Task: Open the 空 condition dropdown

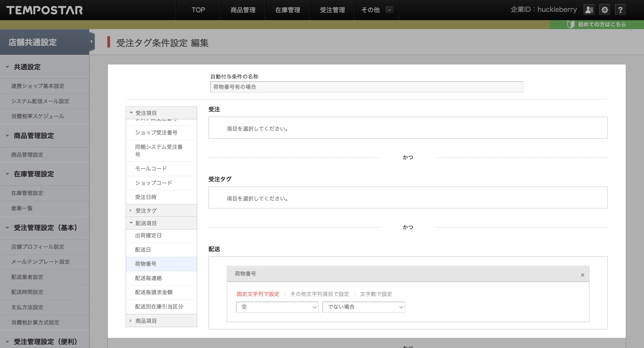Action: click(x=277, y=307)
